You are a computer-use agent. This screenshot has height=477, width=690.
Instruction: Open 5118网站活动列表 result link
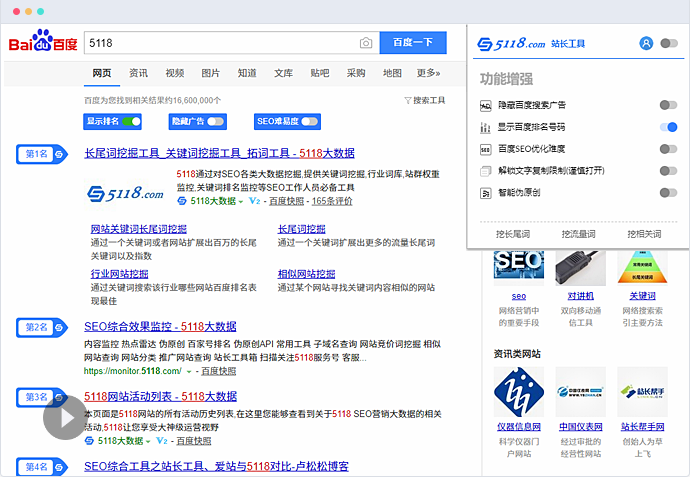click(161, 396)
